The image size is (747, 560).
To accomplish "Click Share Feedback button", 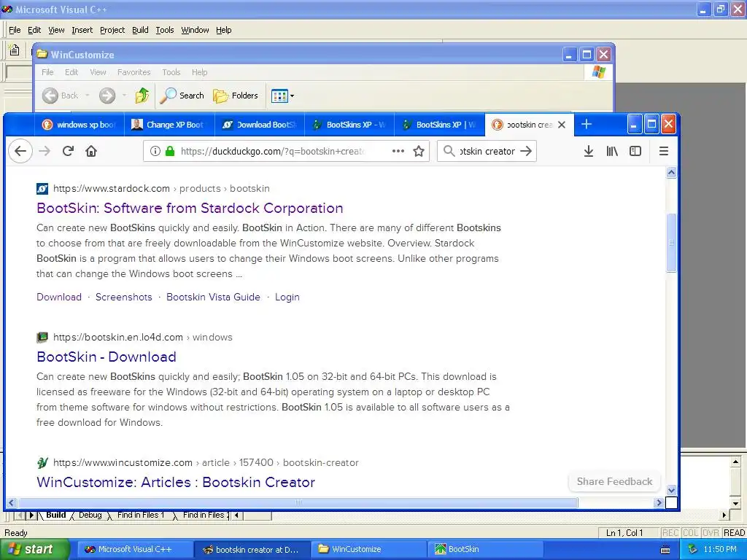I will point(614,481).
